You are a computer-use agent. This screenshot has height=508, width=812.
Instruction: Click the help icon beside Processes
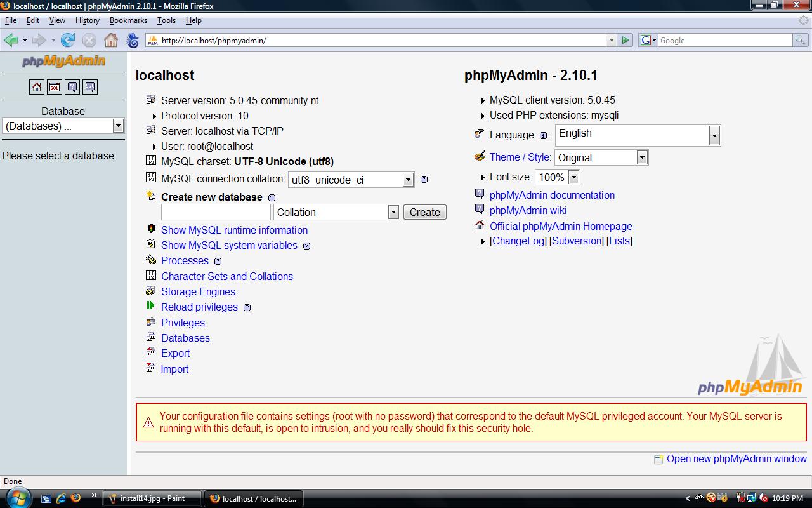[x=218, y=262]
